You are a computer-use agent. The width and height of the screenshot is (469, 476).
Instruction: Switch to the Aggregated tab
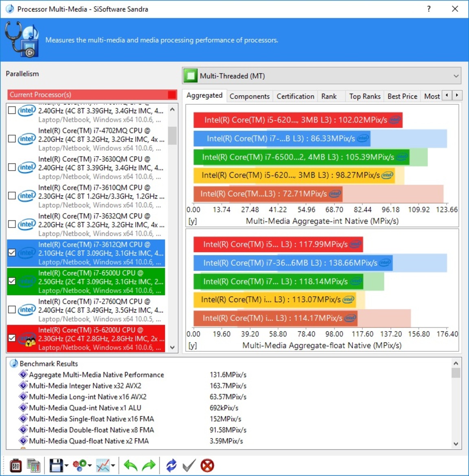pyautogui.click(x=204, y=96)
